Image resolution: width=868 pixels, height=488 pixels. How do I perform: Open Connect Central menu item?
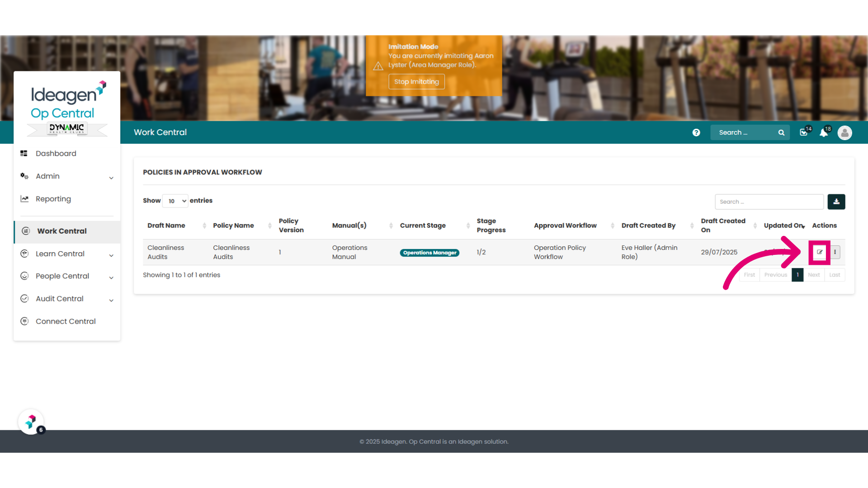tap(67, 321)
